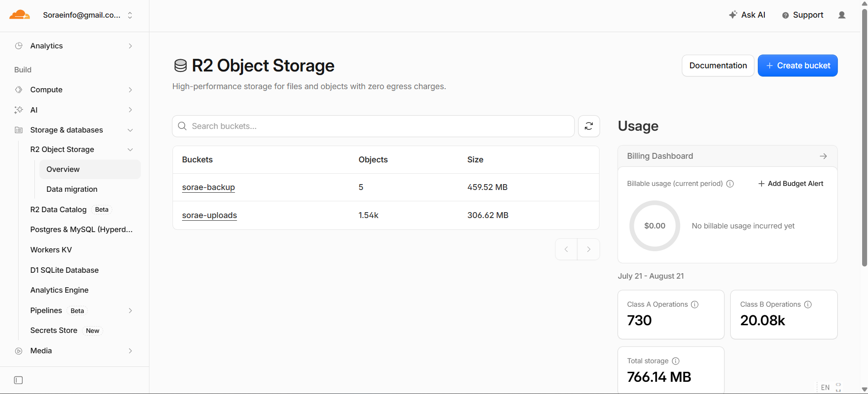Click the $0.00 usage ring

[655, 226]
